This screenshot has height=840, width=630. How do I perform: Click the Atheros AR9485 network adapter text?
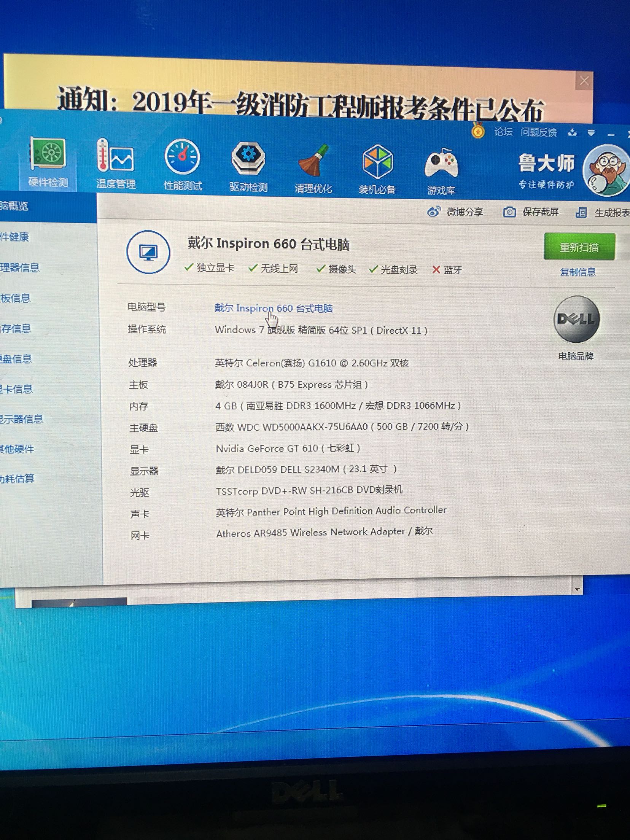pos(325,532)
